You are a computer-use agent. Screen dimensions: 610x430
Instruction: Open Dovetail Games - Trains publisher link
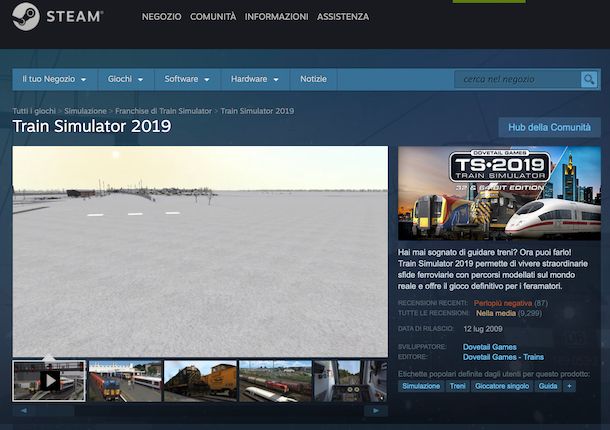coord(503,357)
